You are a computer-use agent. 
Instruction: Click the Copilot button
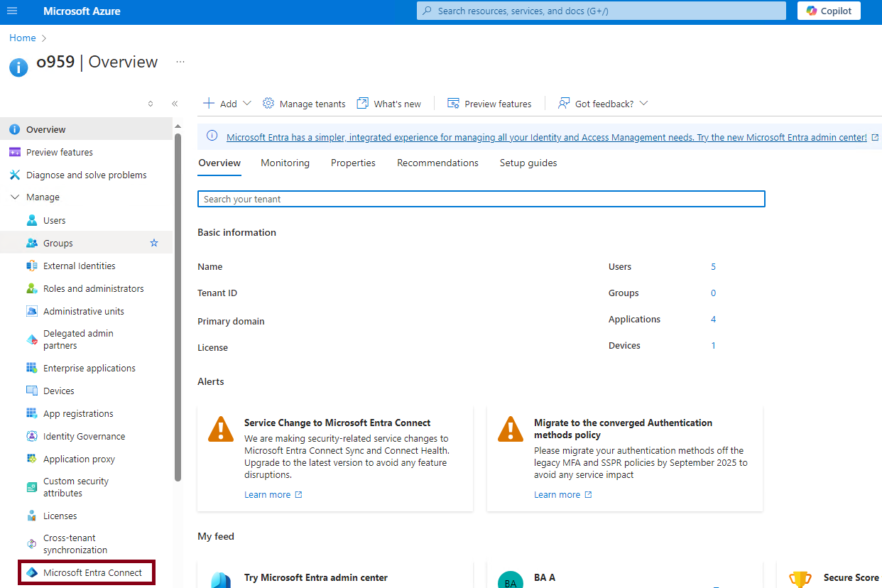click(x=829, y=11)
